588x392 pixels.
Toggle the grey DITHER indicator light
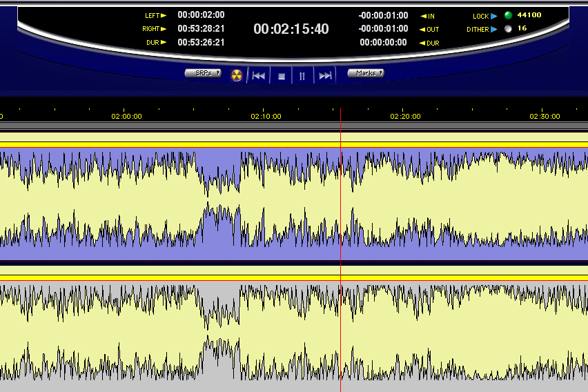click(x=508, y=29)
